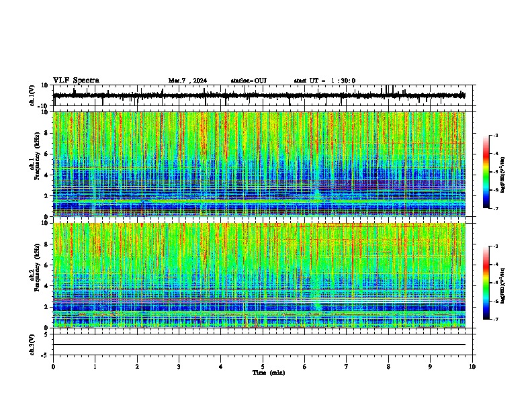Click the ch.2 spectrogram color scale bar
Screen dimensions: 532x411
(486, 283)
